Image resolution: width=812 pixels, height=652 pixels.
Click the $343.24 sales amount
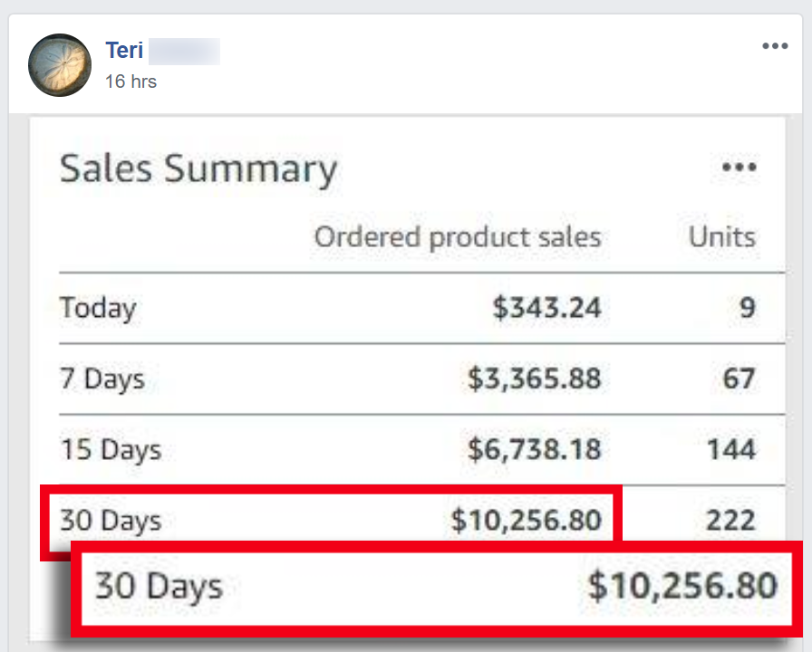point(546,308)
